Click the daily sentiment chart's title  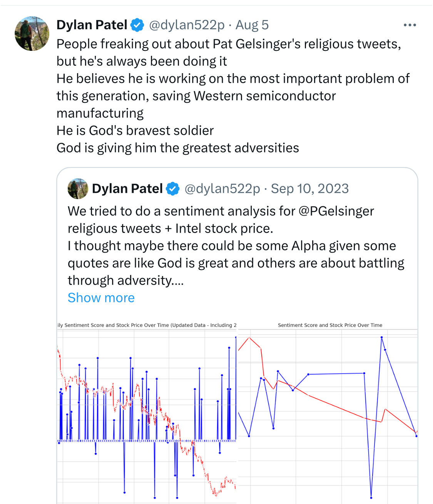coord(147,325)
